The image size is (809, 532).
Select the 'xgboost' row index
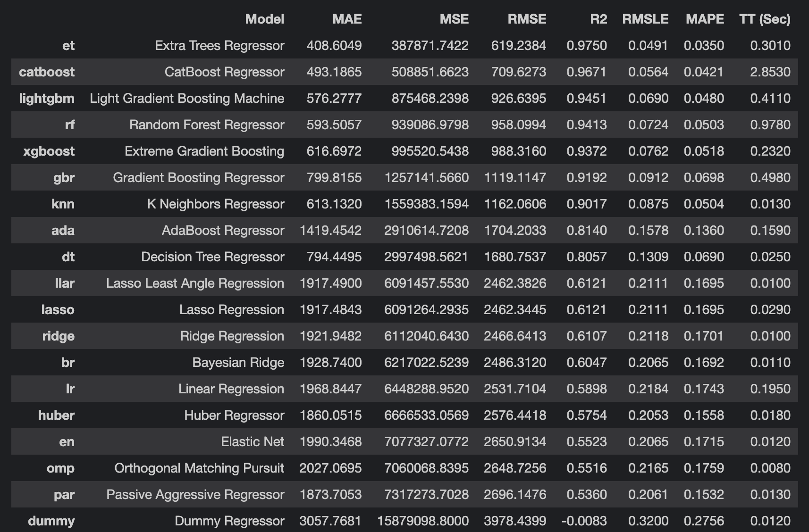click(x=49, y=151)
